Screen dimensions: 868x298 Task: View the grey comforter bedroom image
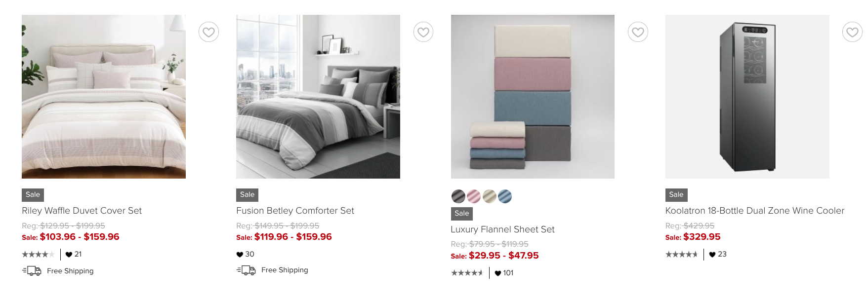tap(318, 97)
